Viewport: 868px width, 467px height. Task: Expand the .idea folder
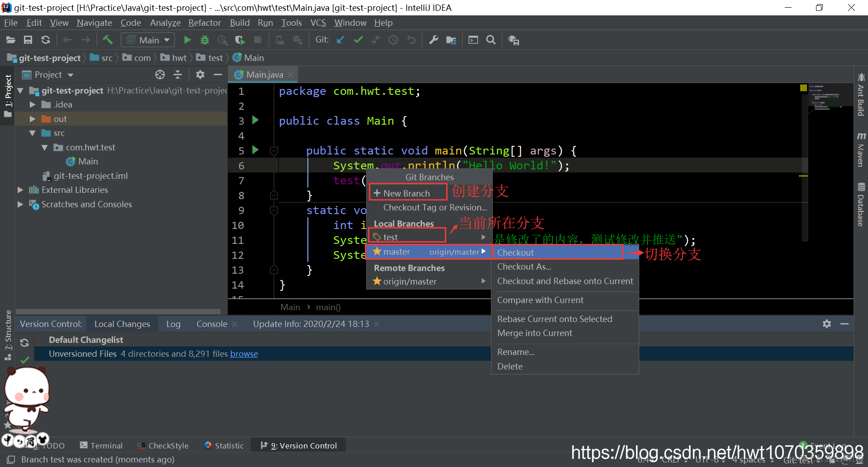pyautogui.click(x=33, y=105)
